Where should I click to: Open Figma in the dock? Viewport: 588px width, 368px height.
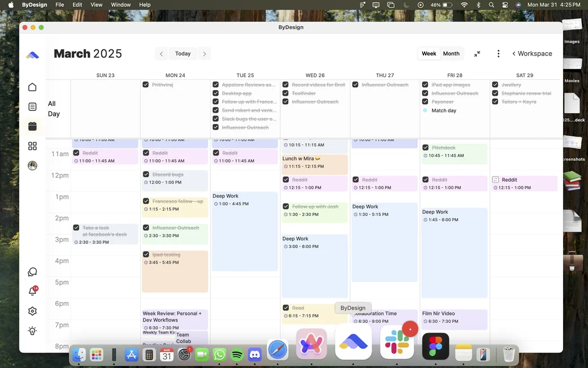pyautogui.click(x=435, y=346)
